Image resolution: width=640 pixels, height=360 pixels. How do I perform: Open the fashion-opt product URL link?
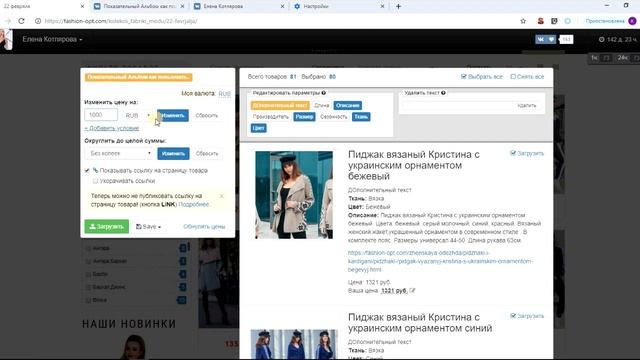click(440, 261)
